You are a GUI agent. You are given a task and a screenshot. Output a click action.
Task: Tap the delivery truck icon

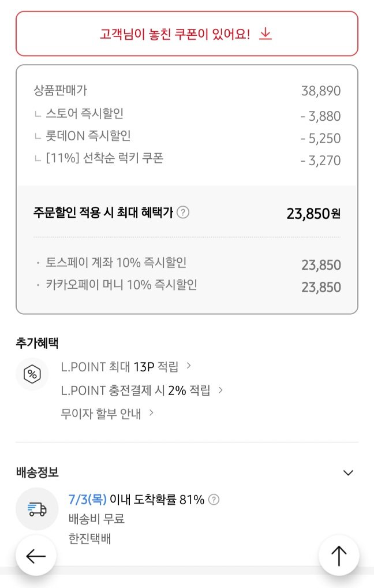click(37, 509)
